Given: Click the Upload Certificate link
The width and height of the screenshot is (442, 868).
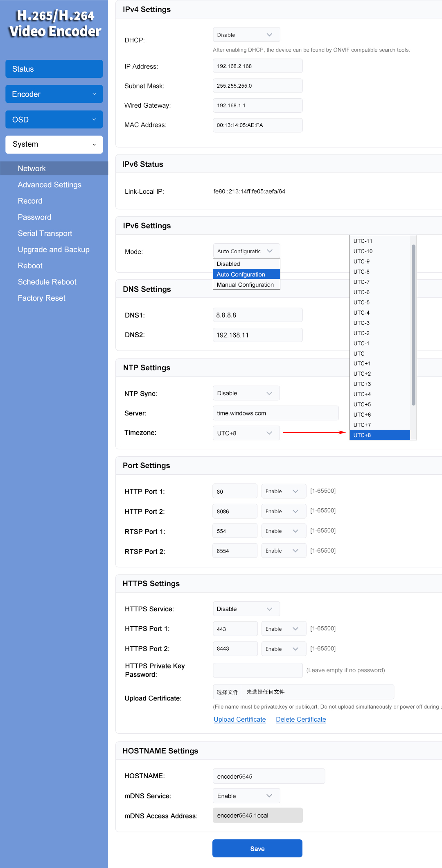Looking at the screenshot, I should point(240,719).
